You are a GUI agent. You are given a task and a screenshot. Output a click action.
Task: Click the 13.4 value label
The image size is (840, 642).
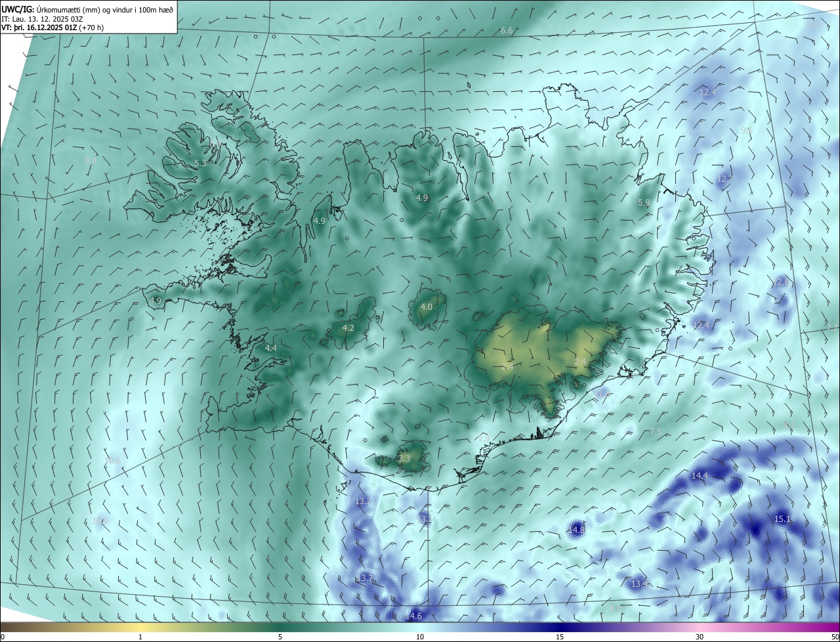click(x=639, y=584)
